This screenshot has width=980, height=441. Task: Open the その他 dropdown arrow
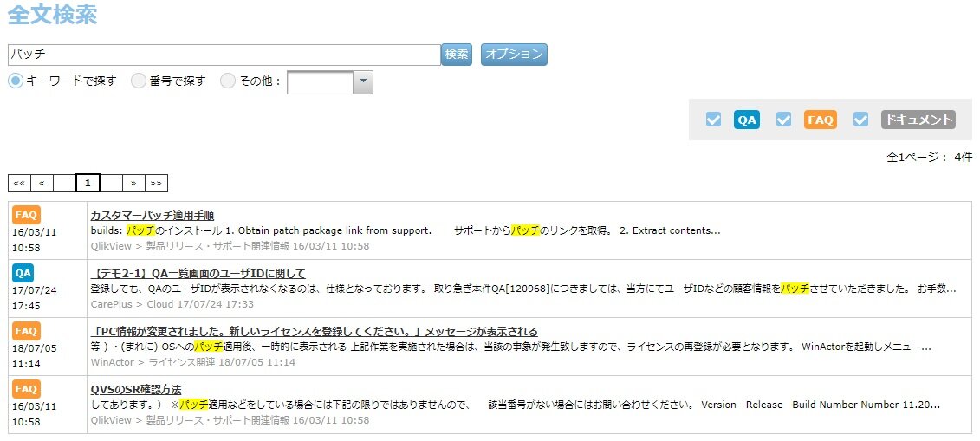(363, 81)
